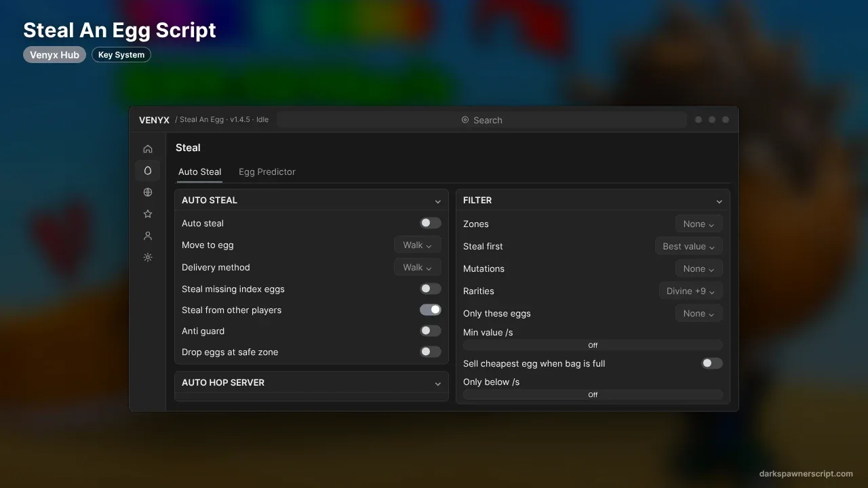Click the Key System tag
The image size is (868, 488).
(x=121, y=55)
